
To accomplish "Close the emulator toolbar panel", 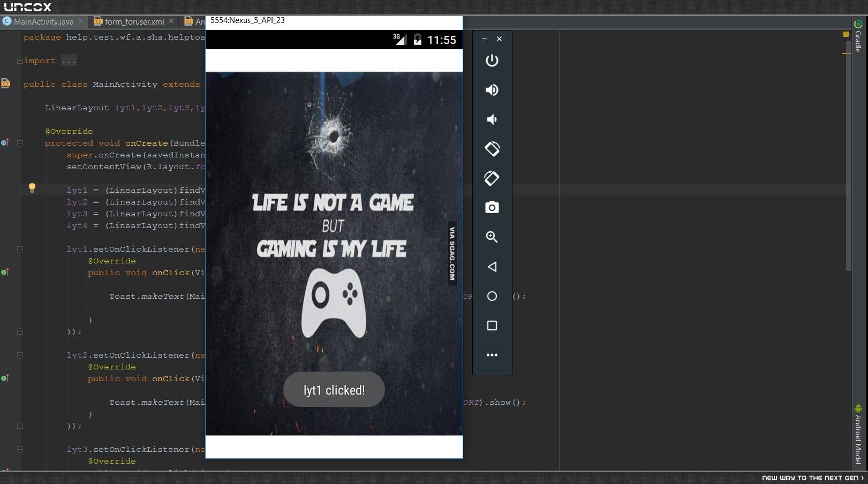I will 499,39.
